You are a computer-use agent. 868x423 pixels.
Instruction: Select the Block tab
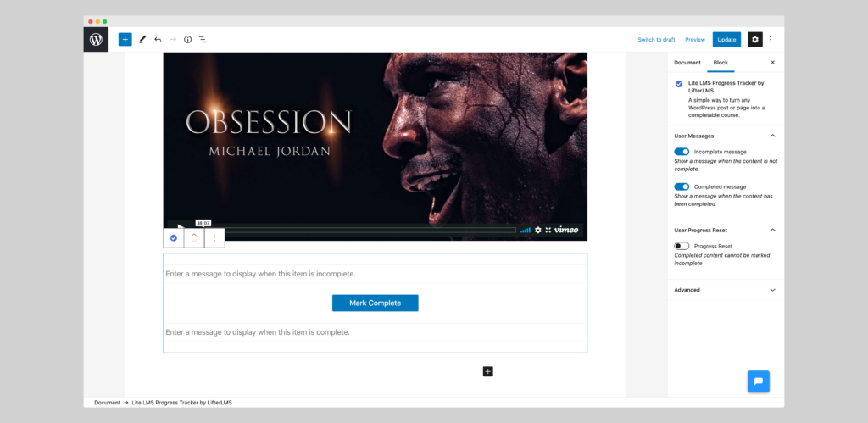coord(721,63)
